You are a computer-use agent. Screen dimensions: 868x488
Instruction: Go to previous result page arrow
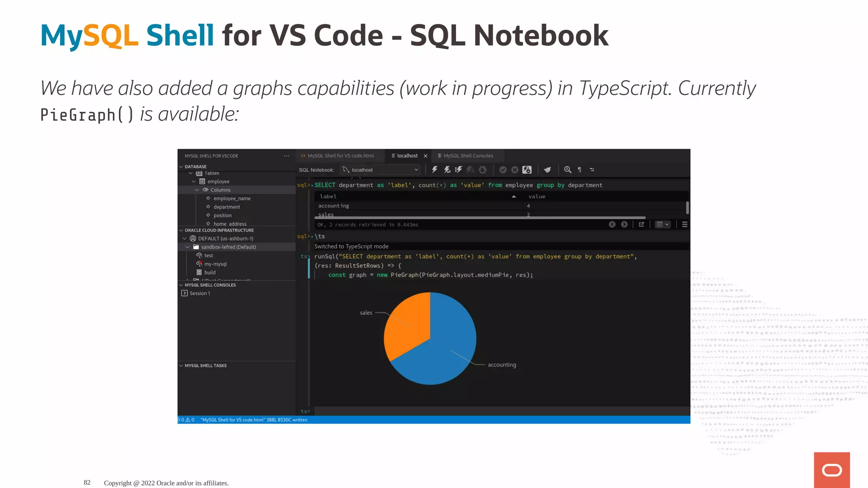(x=612, y=225)
